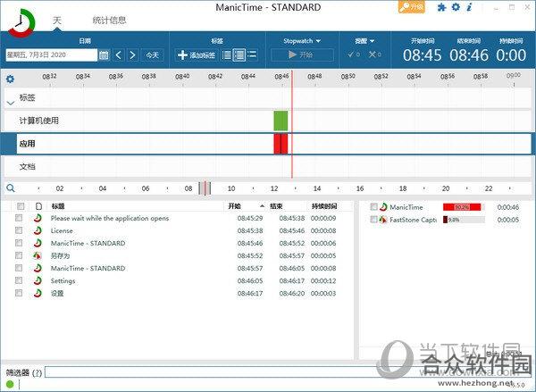Open info icon in title bar
The width and height of the screenshot is (536, 392).
(x=469, y=7)
